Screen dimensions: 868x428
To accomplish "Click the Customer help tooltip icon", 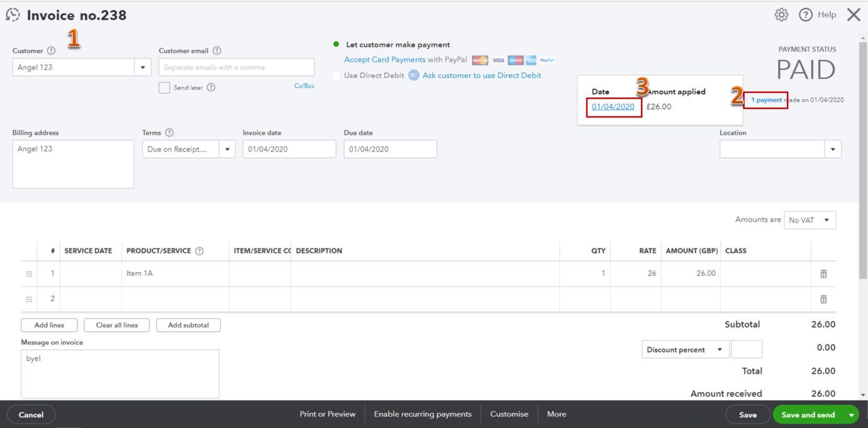I will tap(51, 51).
